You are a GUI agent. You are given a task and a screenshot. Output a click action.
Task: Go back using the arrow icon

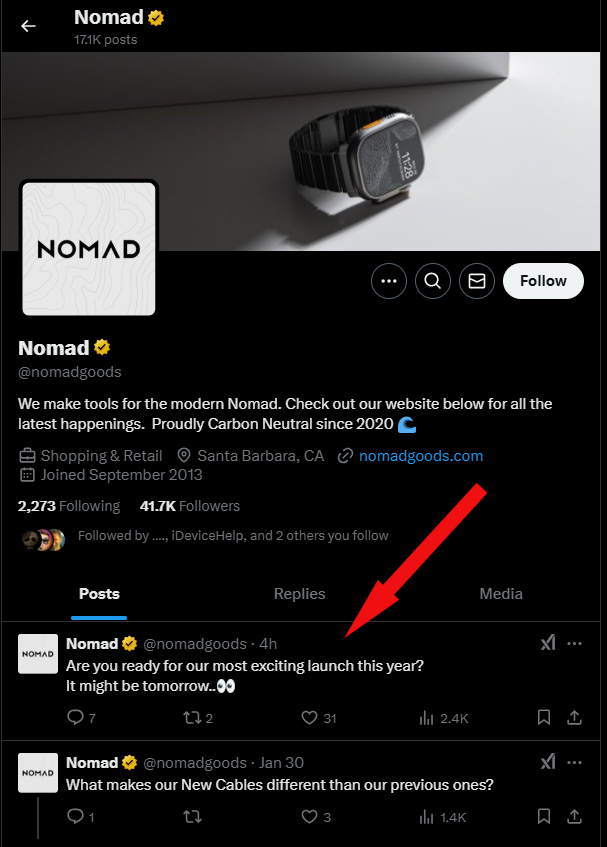(28, 26)
